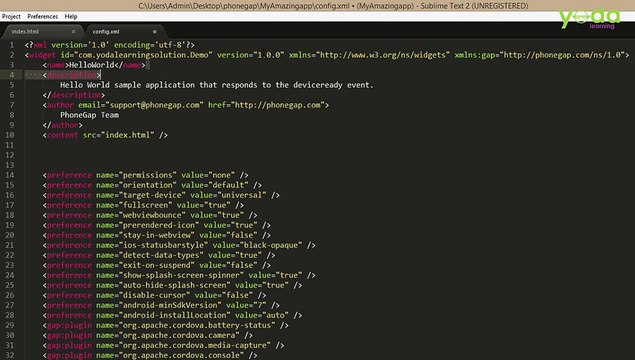Viewport: 635px width, 360px height.
Task: Click the content src index.html line
Action: coord(105,135)
